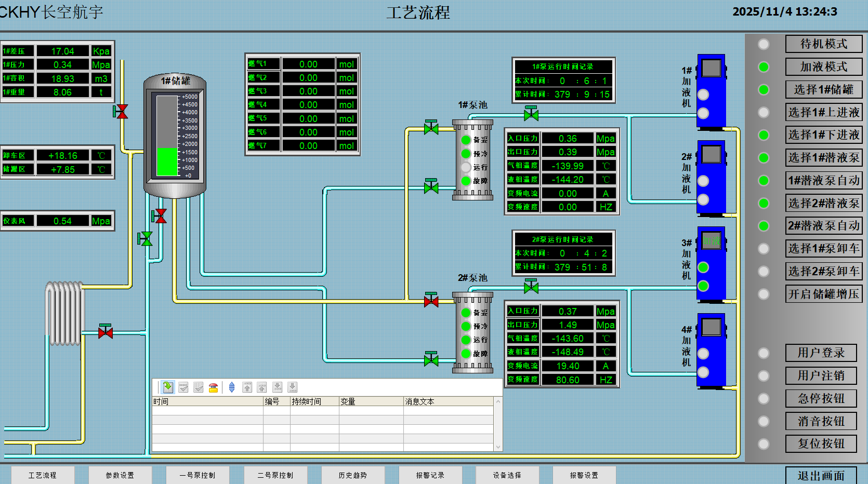This screenshot has height=484, width=868.
Task: Click the green arrow alarm list icon
Action: [168, 387]
